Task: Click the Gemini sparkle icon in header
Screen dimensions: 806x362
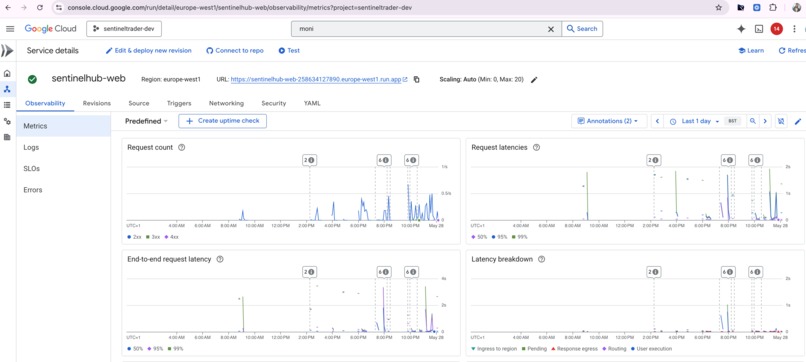Action: (x=741, y=29)
